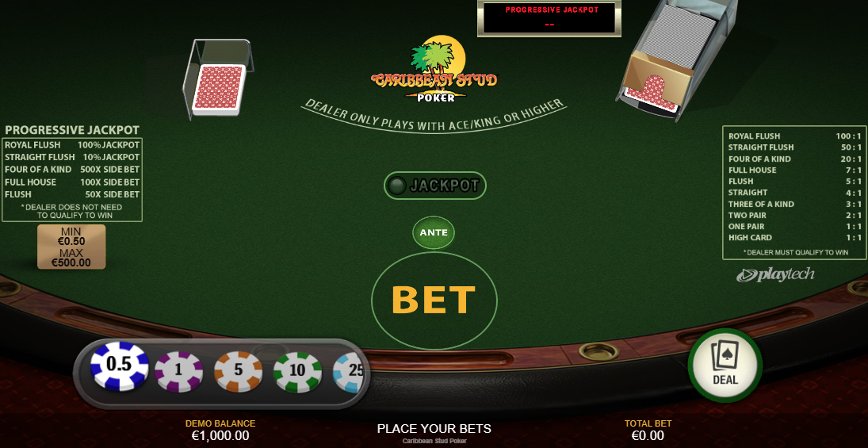The width and height of the screenshot is (868, 448).
Task: Click the discard card holder
Action: coord(218,78)
